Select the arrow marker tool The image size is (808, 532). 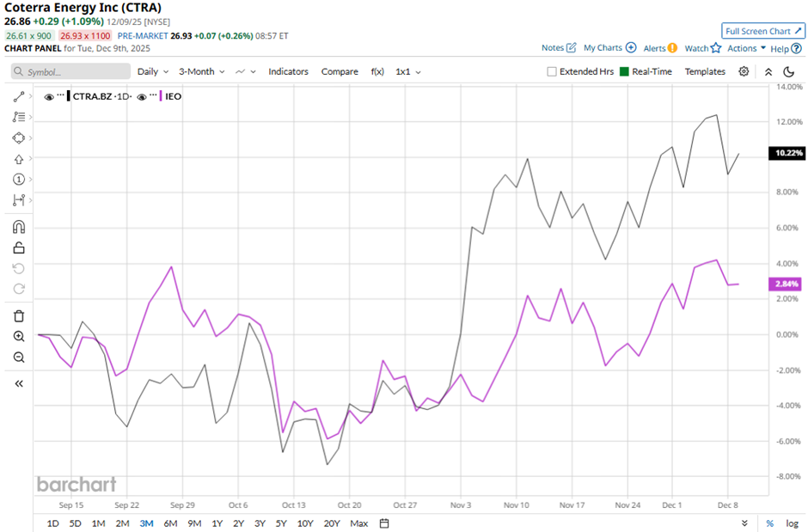pos(19,159)
